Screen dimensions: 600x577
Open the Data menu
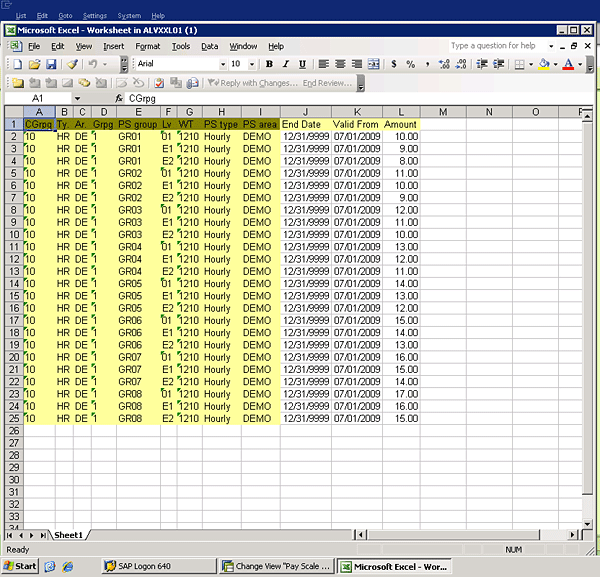point(209,46)
